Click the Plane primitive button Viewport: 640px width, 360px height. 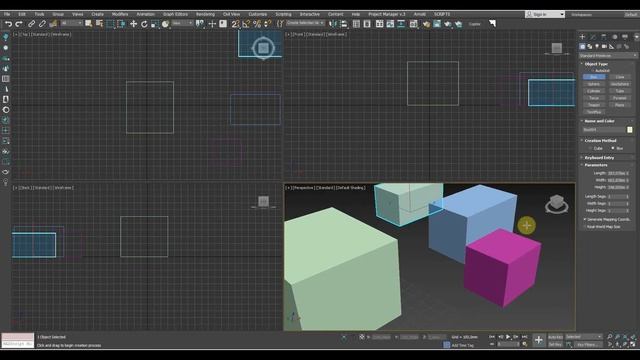pyautogui.click(x=620, y=105)
